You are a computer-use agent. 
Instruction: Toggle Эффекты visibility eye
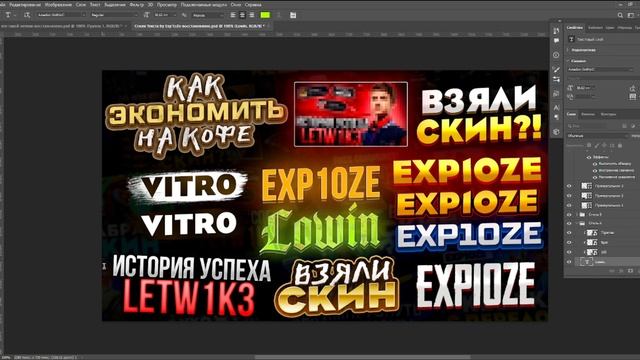(589, 157)
